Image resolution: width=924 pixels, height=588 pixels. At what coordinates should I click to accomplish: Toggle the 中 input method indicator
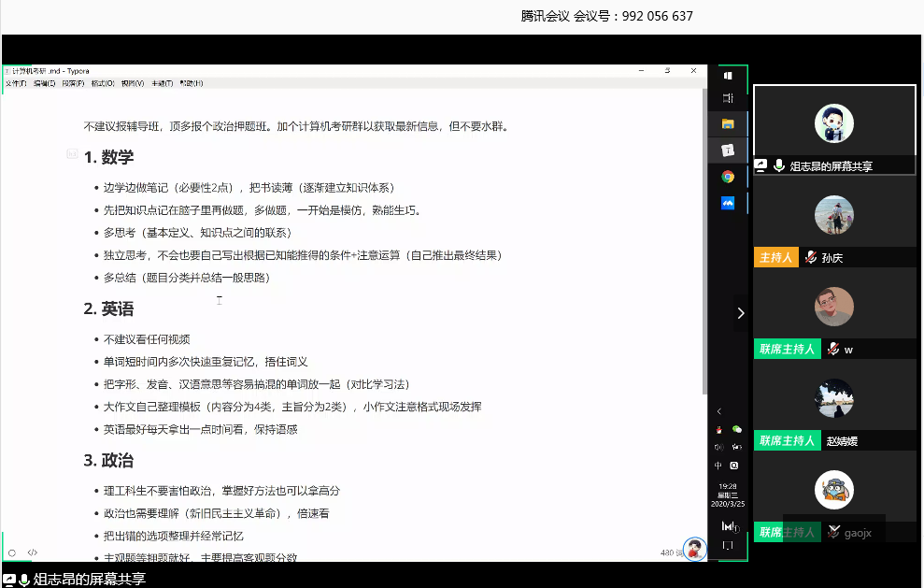718,466
